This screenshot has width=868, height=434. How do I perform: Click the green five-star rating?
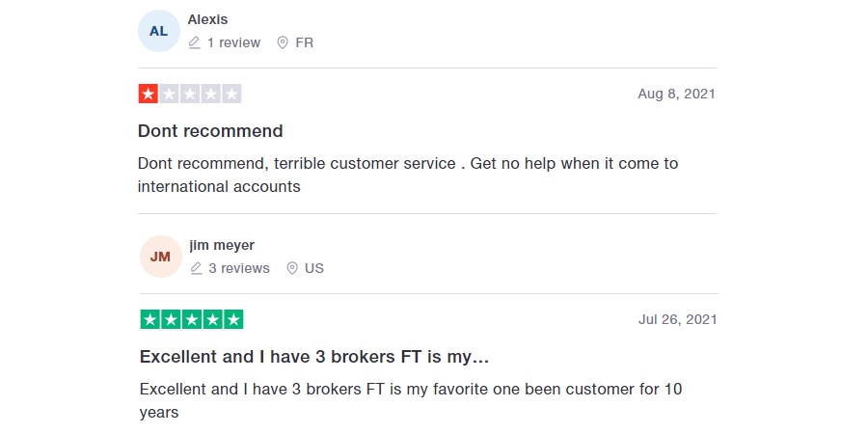(x=192, y=319)
